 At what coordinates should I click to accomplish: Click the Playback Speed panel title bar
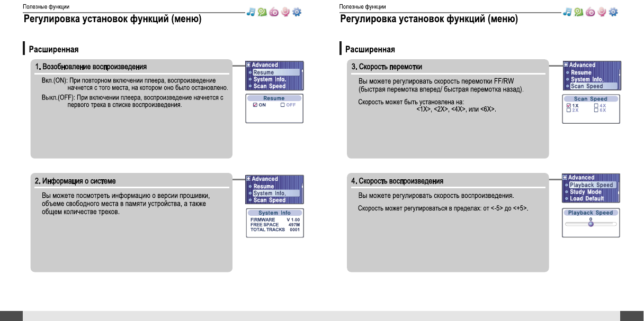(591, 213)
